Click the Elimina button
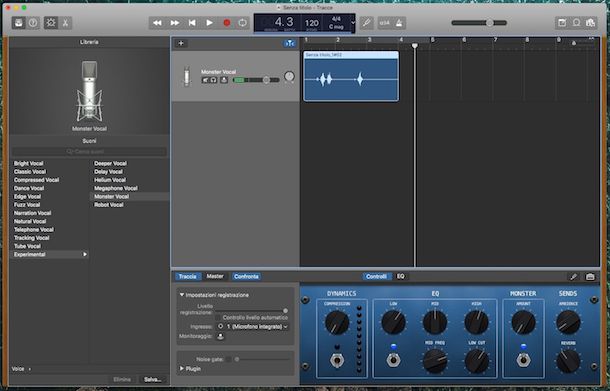Viewport: 610px width, 391px height. click(122, 379)
